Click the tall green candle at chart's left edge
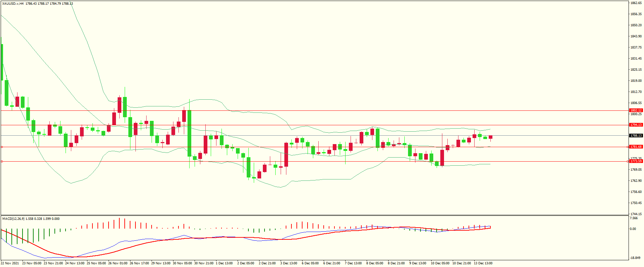 [2, 62]
